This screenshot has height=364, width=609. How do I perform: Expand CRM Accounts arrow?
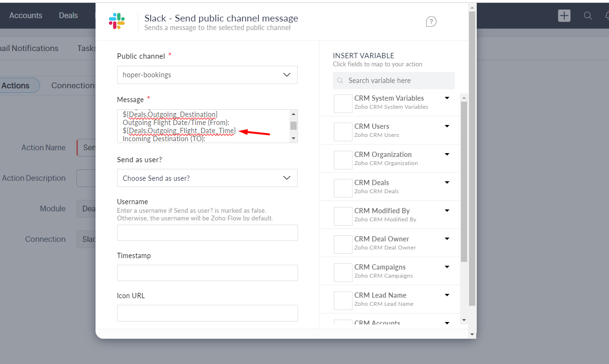(447, 323)
